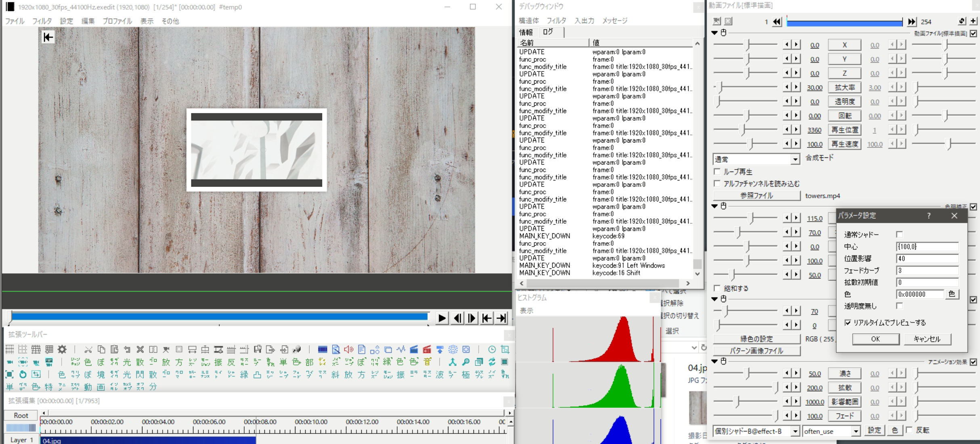980x444 pixels.
Task: Click OK in パラメータ設定 dialog
Action: tap(875, 339)
